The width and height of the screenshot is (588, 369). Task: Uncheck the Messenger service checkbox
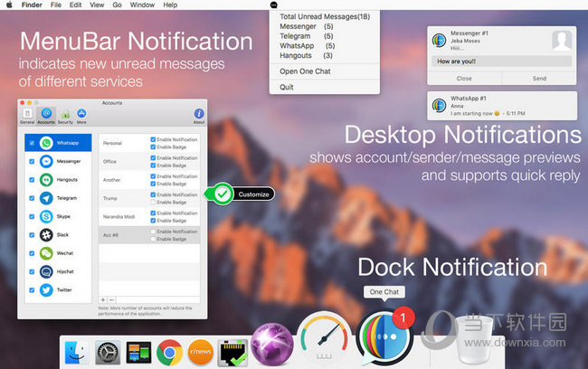33,161
